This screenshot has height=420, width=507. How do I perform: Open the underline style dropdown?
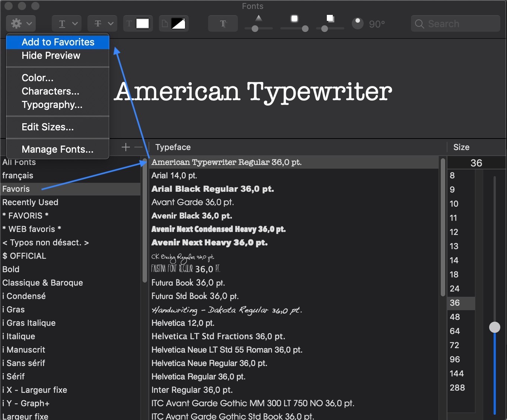(x=66, y=24)
